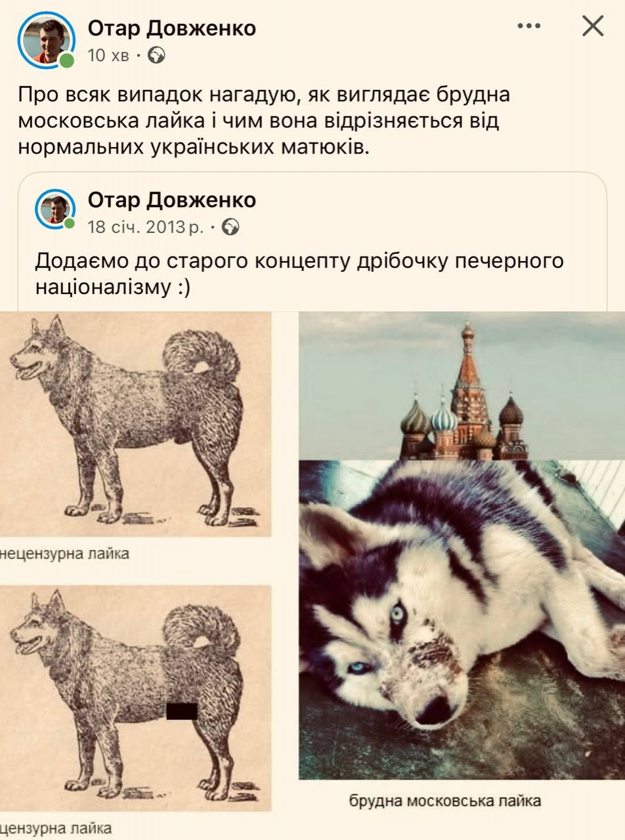Open the top Отар Довженко profile avatar
This screenshot has width=625, height=840.
coord(46,41)
